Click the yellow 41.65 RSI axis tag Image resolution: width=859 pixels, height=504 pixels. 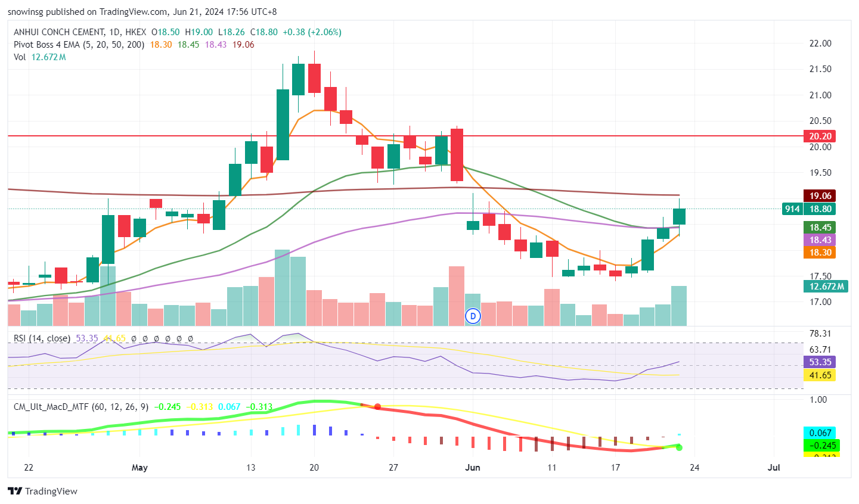(820, 375)
